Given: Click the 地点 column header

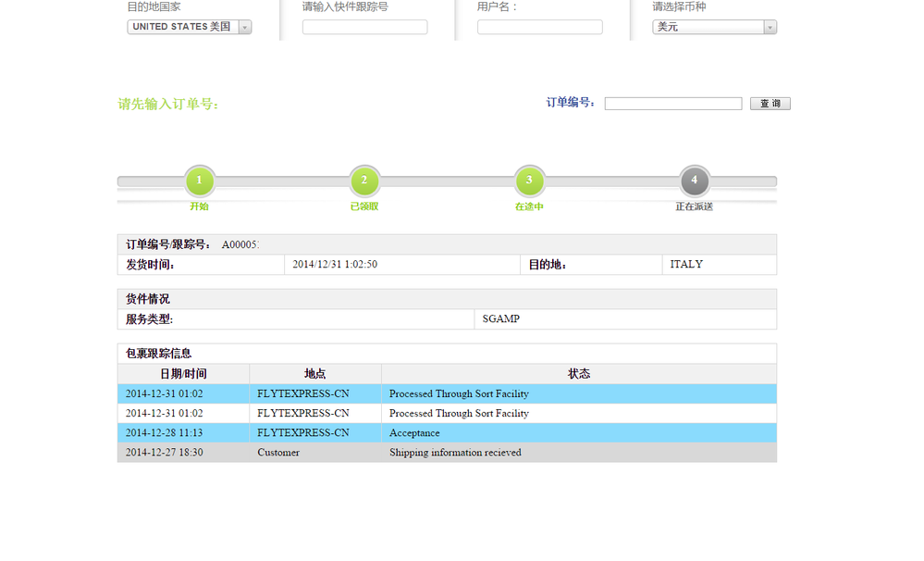Looking at the screenshot, I should tap(314, 374).
